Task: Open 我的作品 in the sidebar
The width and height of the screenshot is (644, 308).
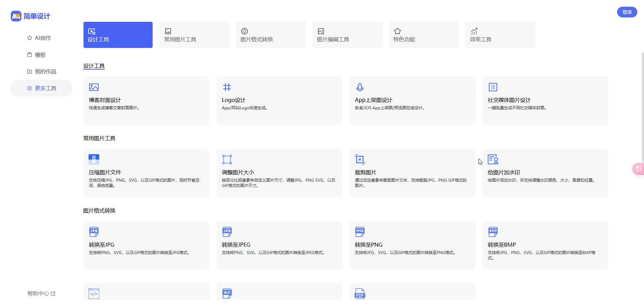Action: [x=42, y=71]
